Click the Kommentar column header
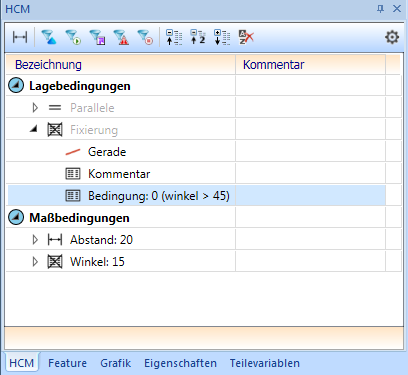 pos(310,65)
